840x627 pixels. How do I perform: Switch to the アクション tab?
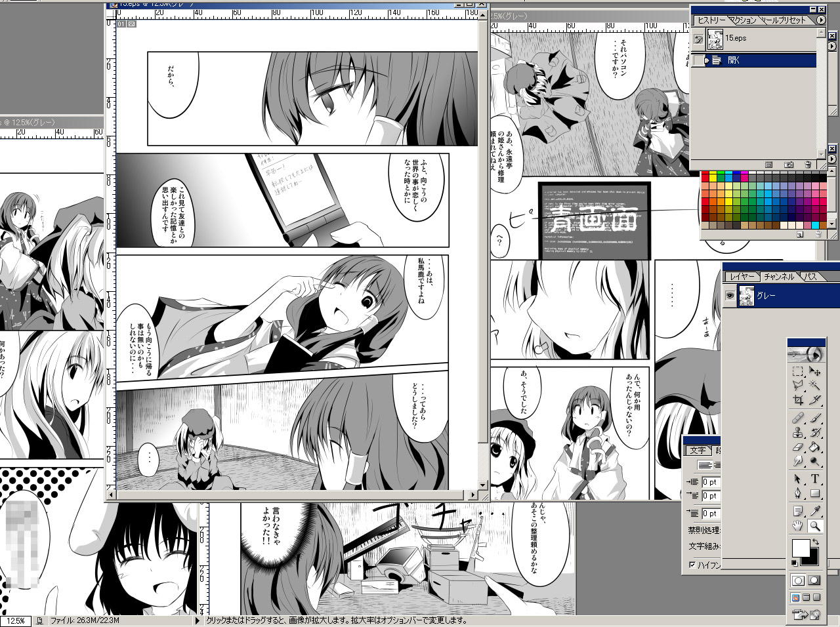point(744,20)
